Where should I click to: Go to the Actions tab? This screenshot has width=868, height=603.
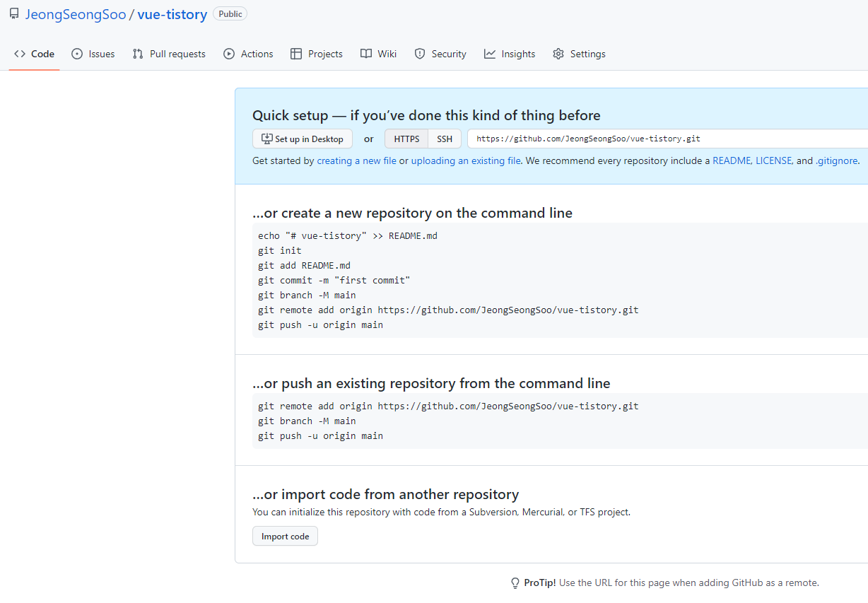click(248, 54)
